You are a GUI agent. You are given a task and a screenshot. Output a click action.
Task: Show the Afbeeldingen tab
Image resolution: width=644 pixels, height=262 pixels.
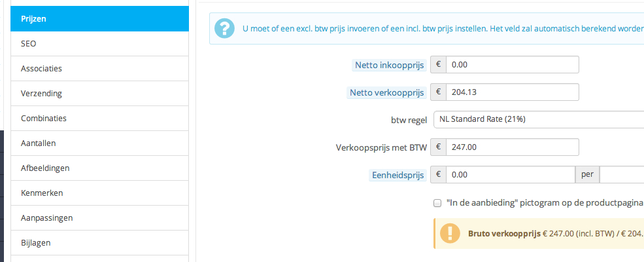[99, 168]
